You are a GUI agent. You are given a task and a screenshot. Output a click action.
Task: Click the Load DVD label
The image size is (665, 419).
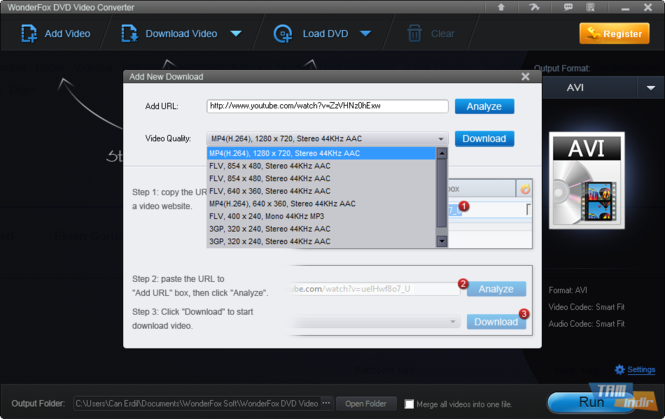pos(325,34)
